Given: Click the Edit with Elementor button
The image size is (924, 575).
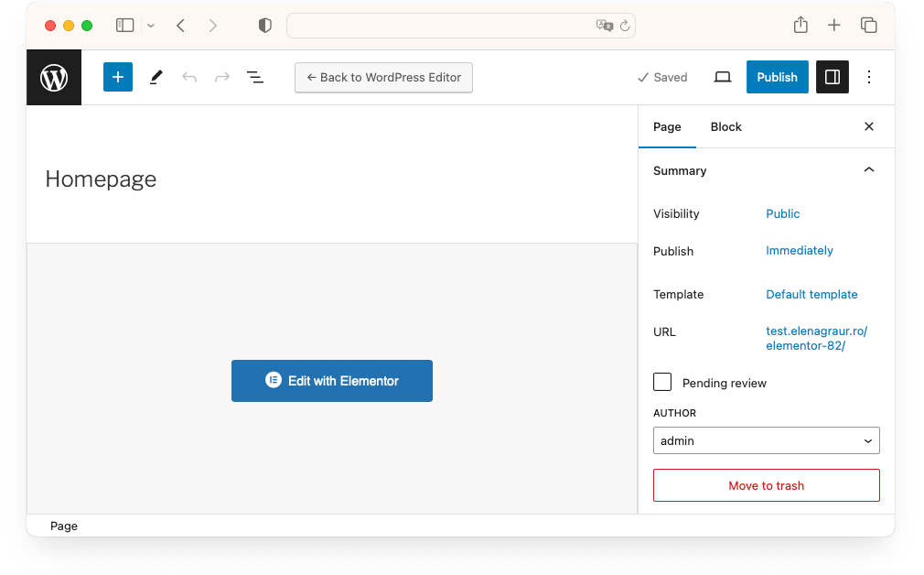Looking at the screenshot, I should point(332,381).
